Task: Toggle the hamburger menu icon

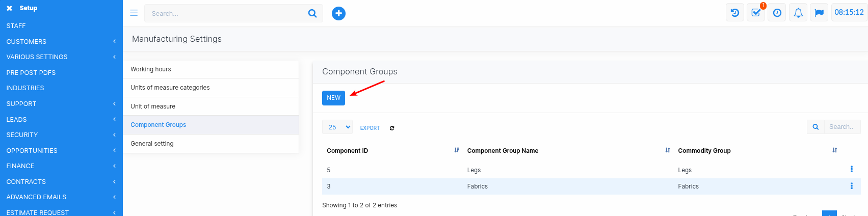Action: tap(134, 13)
